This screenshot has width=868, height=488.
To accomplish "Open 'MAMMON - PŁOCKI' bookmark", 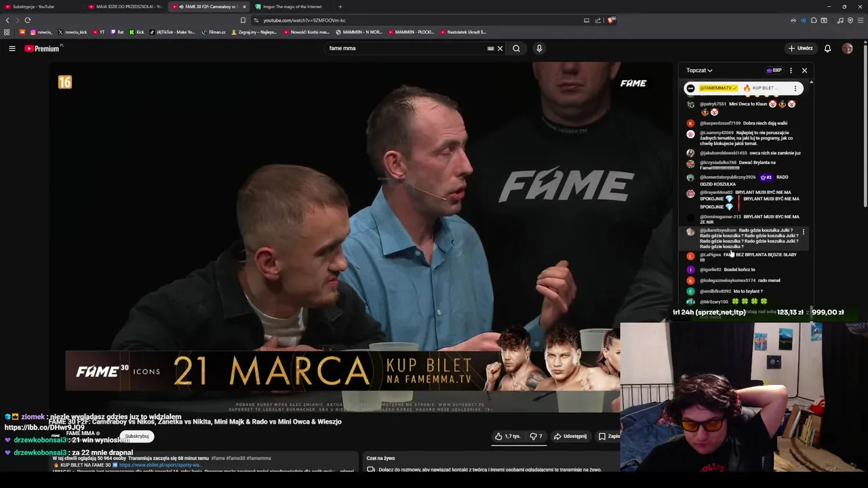I will [410, 32].
